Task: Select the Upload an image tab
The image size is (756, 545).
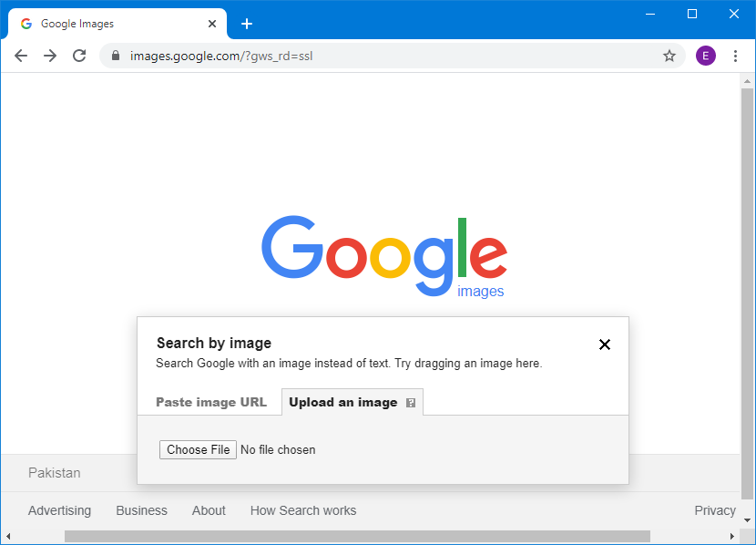Action: tap(342, 402)
